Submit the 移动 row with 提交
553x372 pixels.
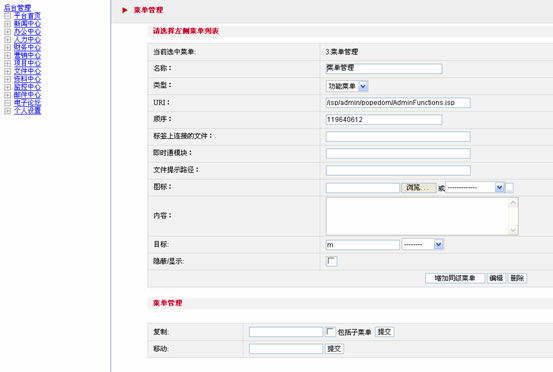click(x=334, y=349)
